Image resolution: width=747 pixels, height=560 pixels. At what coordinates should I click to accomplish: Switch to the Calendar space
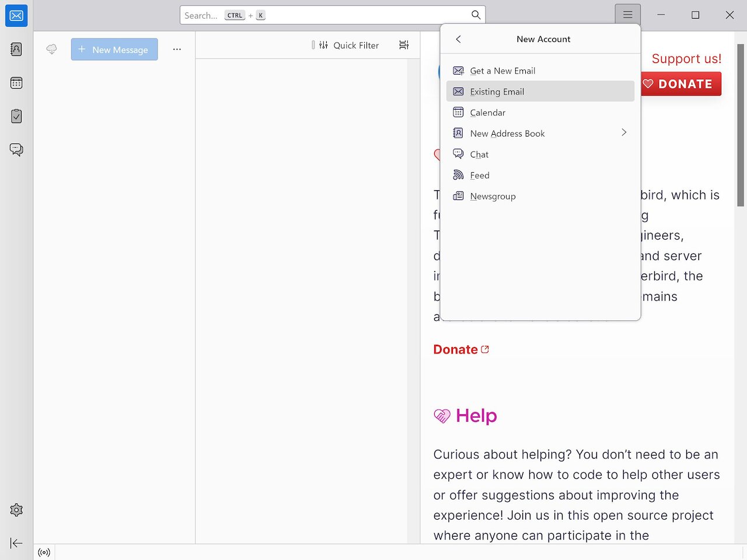click(16, 82)
